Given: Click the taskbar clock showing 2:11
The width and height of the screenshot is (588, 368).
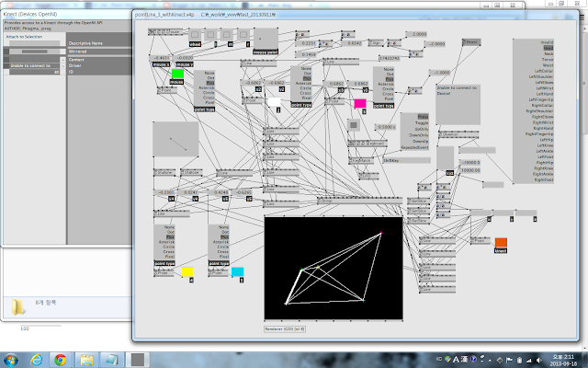Looking at the screenshot, I should pos(563,360).
